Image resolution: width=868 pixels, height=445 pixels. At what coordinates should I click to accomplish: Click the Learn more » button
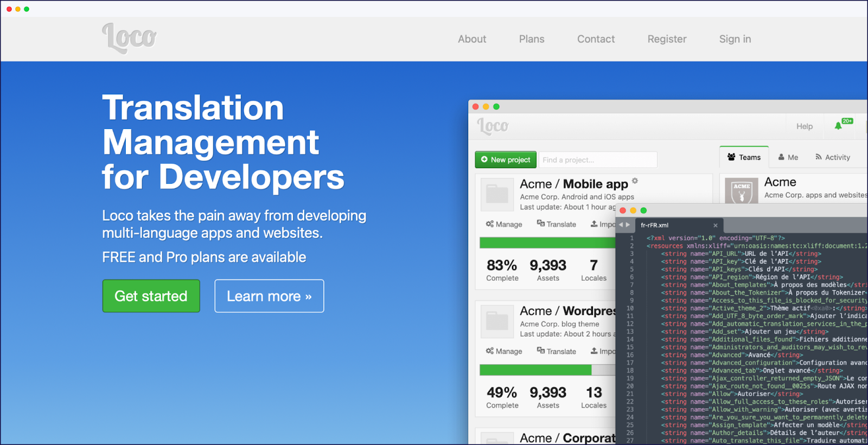(x=269, y=296)
